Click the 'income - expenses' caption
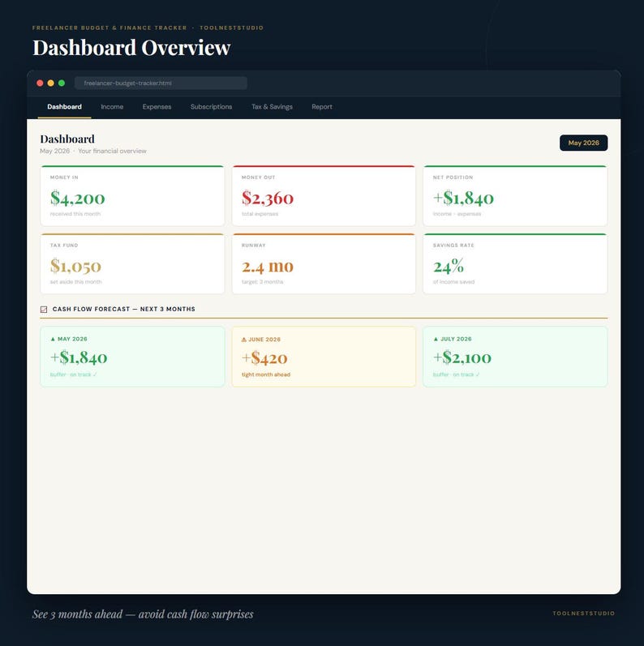Screen dimensions: 644x646 457,214
